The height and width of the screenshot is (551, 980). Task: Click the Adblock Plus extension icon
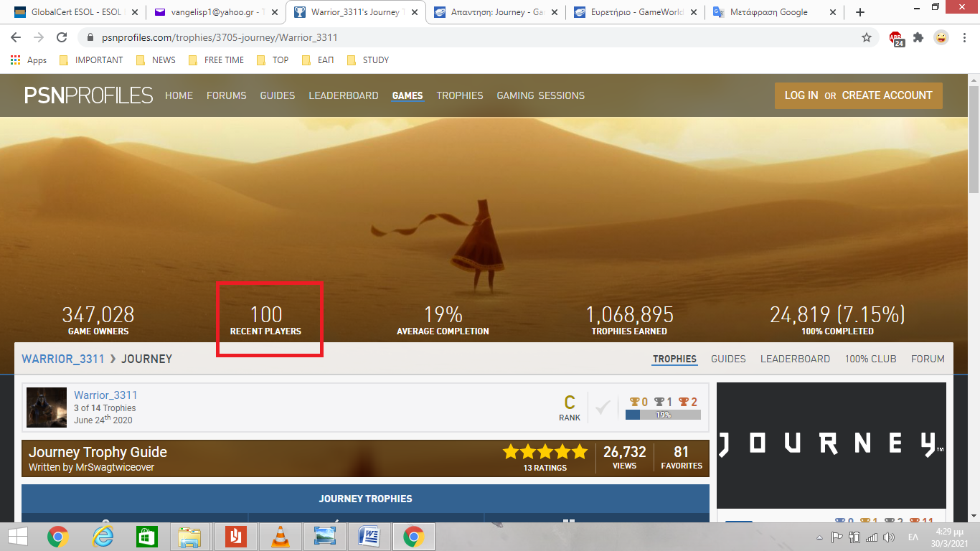click(896, 38)
